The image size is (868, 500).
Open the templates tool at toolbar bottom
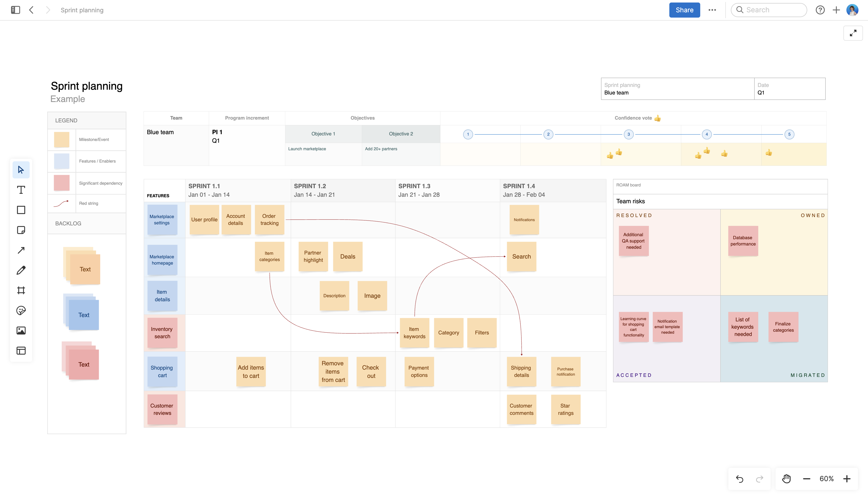pos(21,351)
